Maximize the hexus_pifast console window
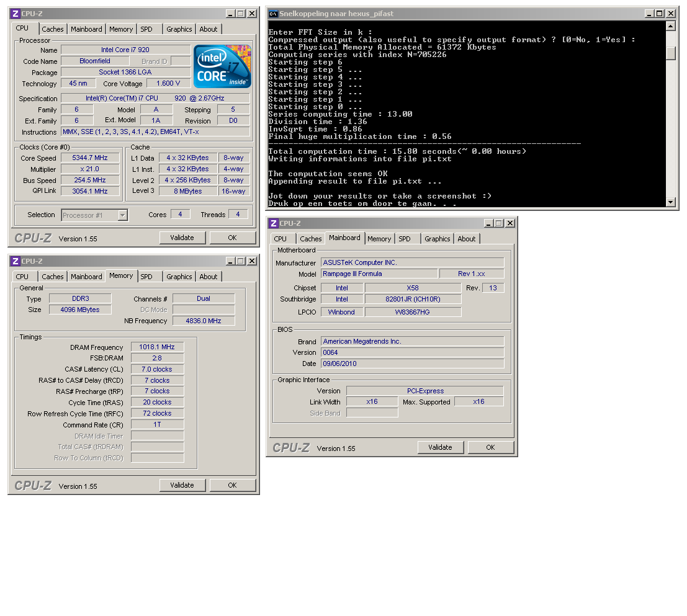This screenshot has width=687, height=616. [x=659, y=14]
